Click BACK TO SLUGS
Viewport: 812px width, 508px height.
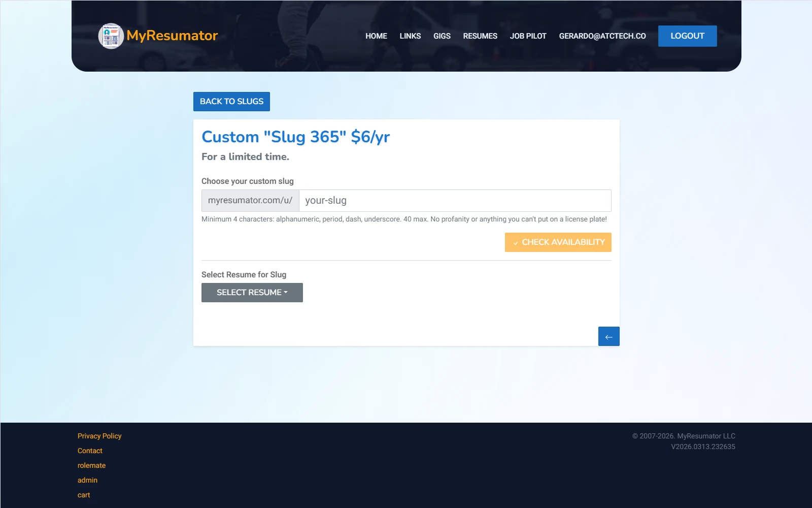pyautogui.click(x=231, y=101)
